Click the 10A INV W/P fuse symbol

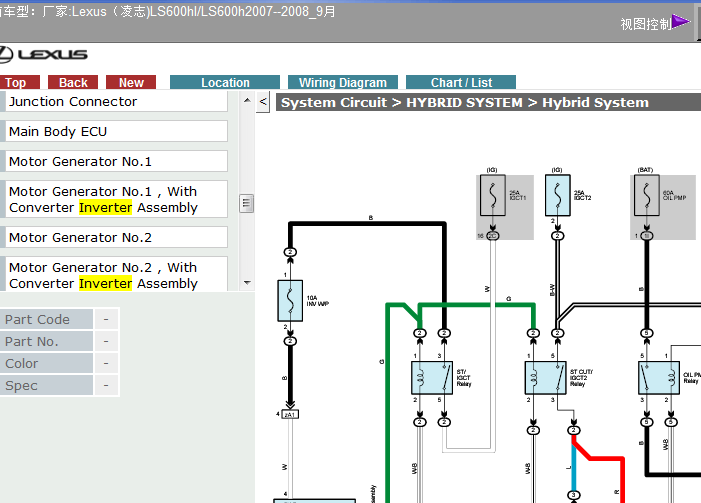click(x=290, y=300)
